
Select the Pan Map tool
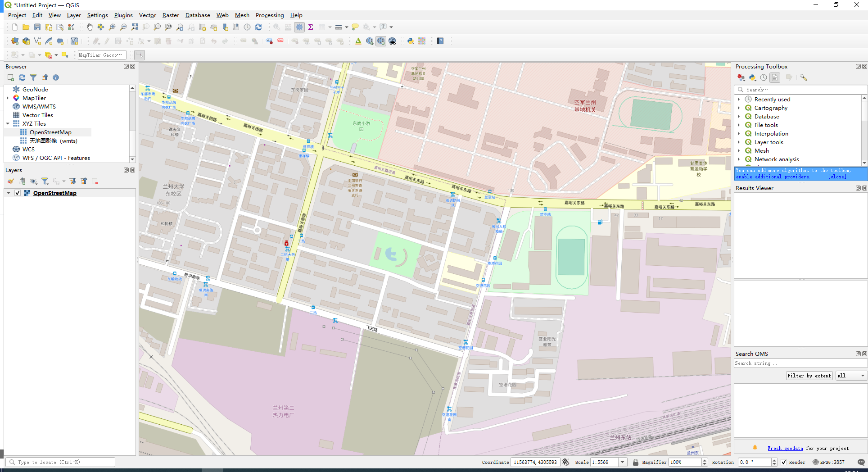coord(90,27)
